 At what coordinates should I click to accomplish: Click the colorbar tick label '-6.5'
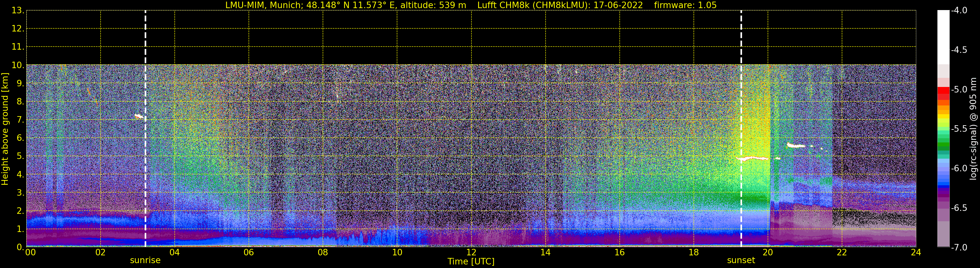[959, 208]
